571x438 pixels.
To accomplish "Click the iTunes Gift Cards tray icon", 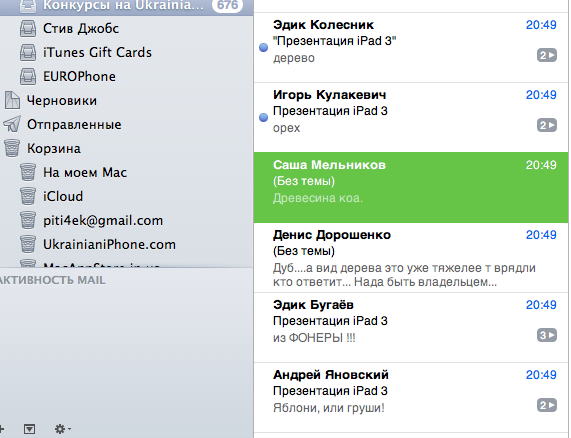I will click(28, 52).
